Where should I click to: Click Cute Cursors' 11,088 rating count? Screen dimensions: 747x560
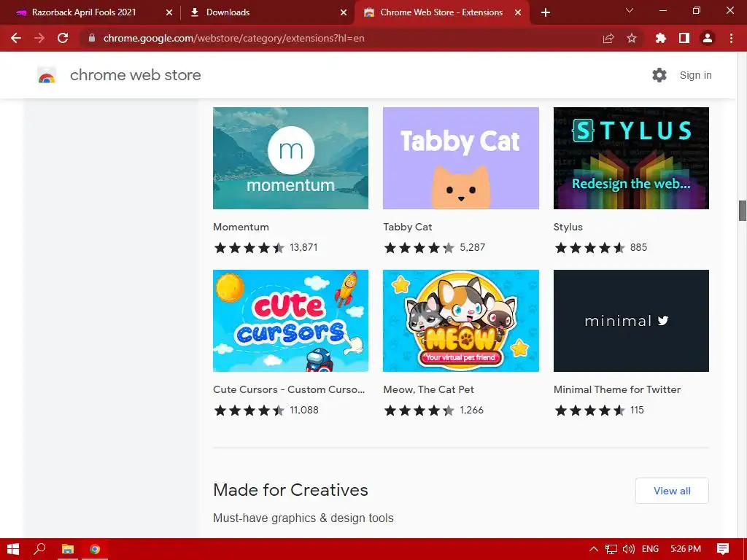[304, 410]
